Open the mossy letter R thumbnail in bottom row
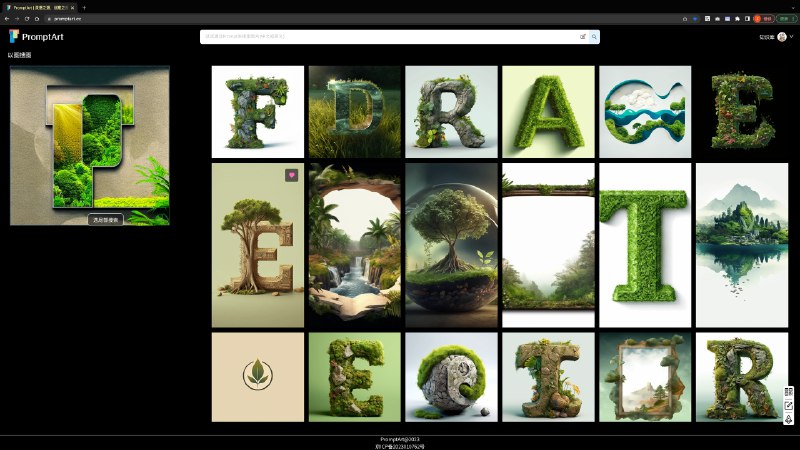 (x=742, y=377)
